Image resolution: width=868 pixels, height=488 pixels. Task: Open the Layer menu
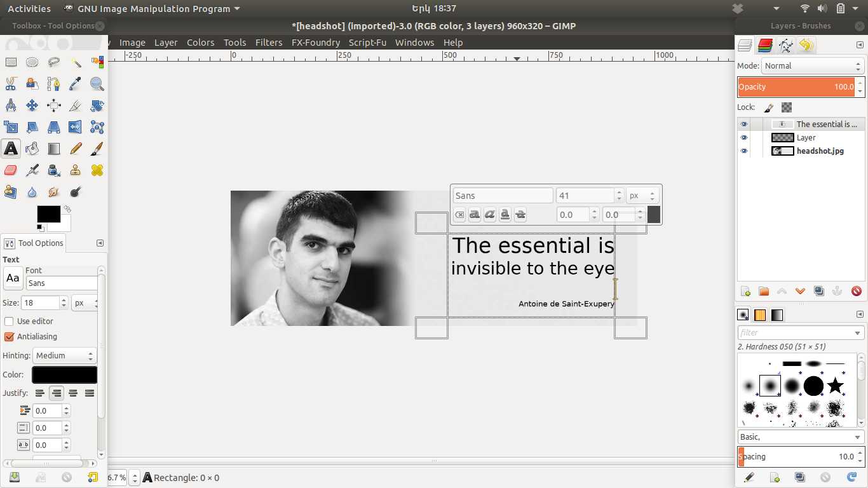click(166, 43)
